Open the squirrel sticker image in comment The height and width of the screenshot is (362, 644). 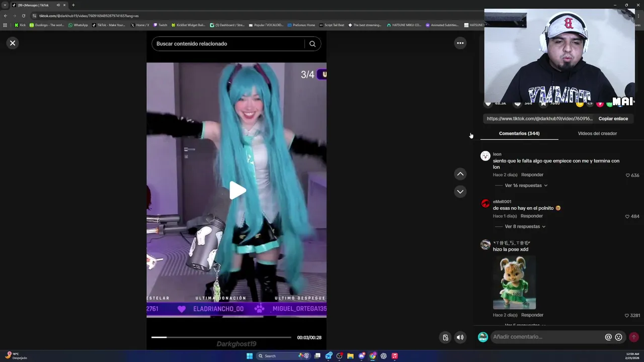tap(514, 283)
